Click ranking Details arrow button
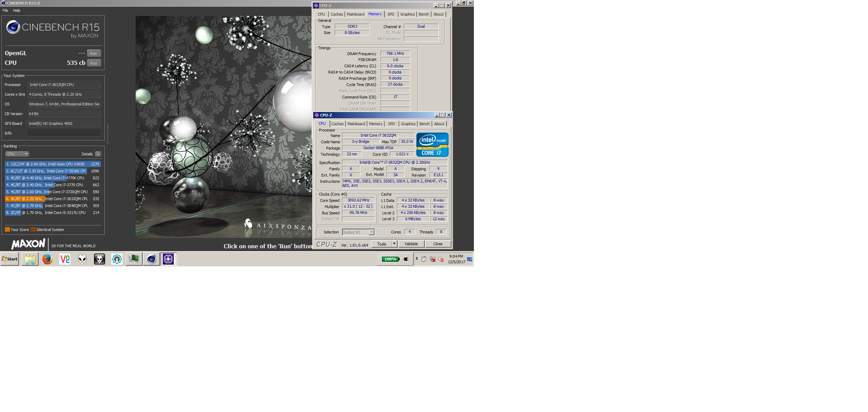The height and width of the screenshot is (412, 868). coord(98,154)
